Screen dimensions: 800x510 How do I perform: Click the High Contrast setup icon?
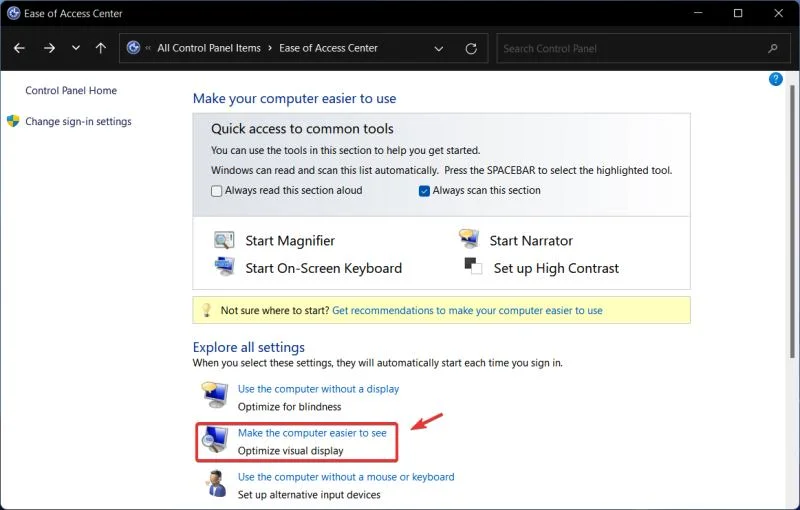(x=473, y=266)
